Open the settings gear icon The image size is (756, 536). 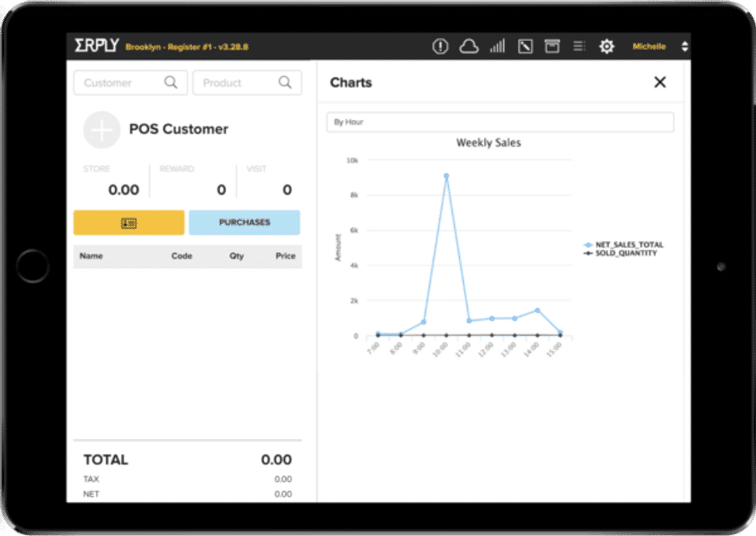(x=606, y=47)
